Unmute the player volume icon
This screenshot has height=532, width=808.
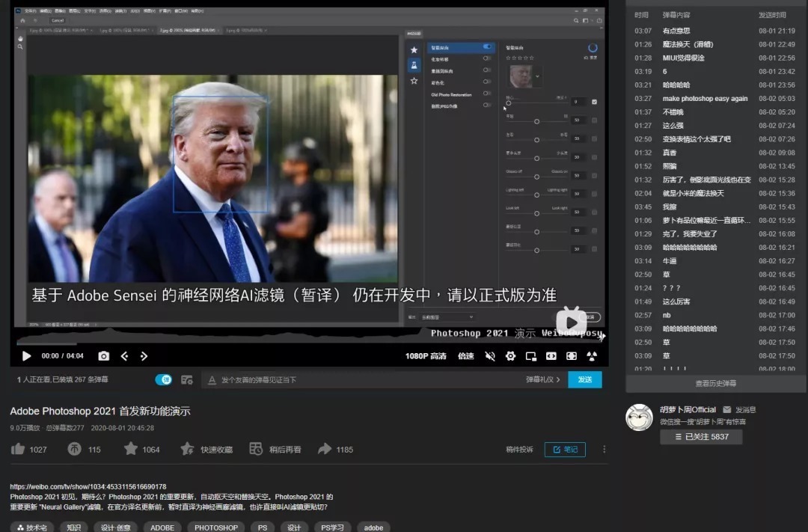pyautogui.click(x=490, y=356)
